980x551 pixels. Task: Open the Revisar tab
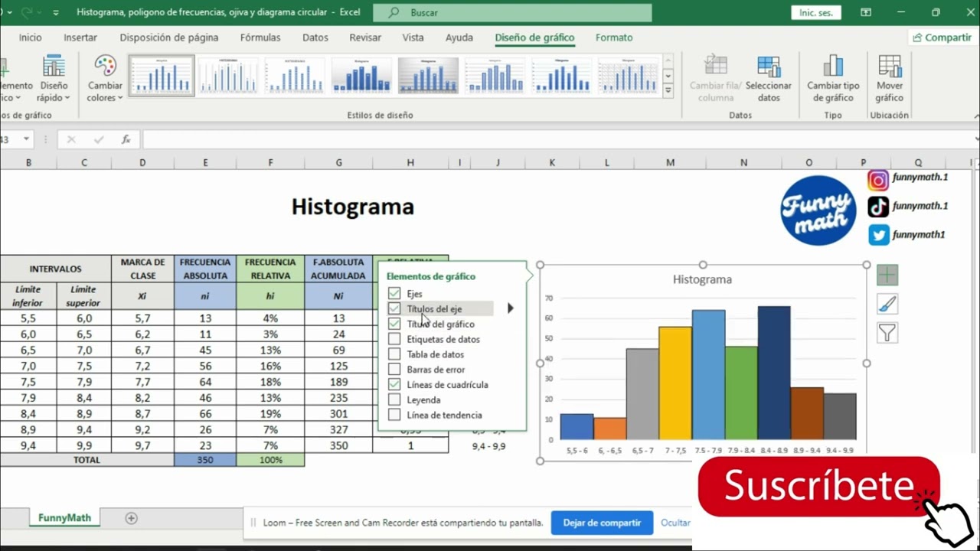point(365,37)
